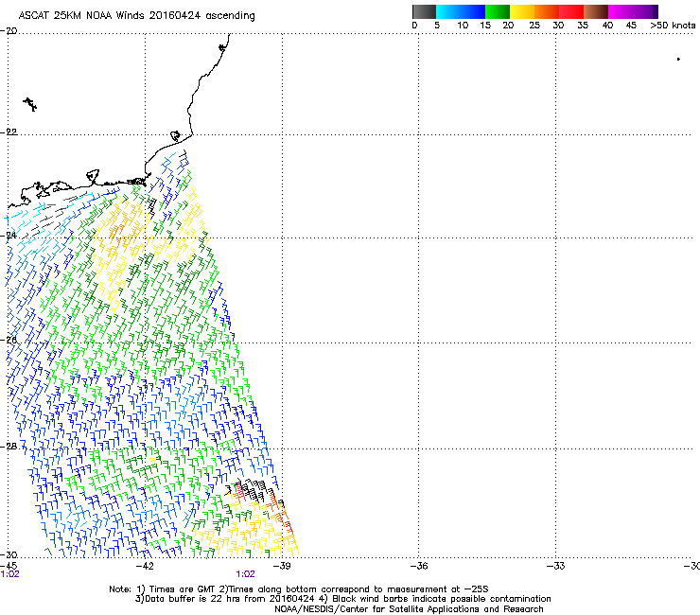Viewport: 700px width, 615px height.
Task: Click the green 15-20 knots legend segment
Action: [x=498, y=11]
